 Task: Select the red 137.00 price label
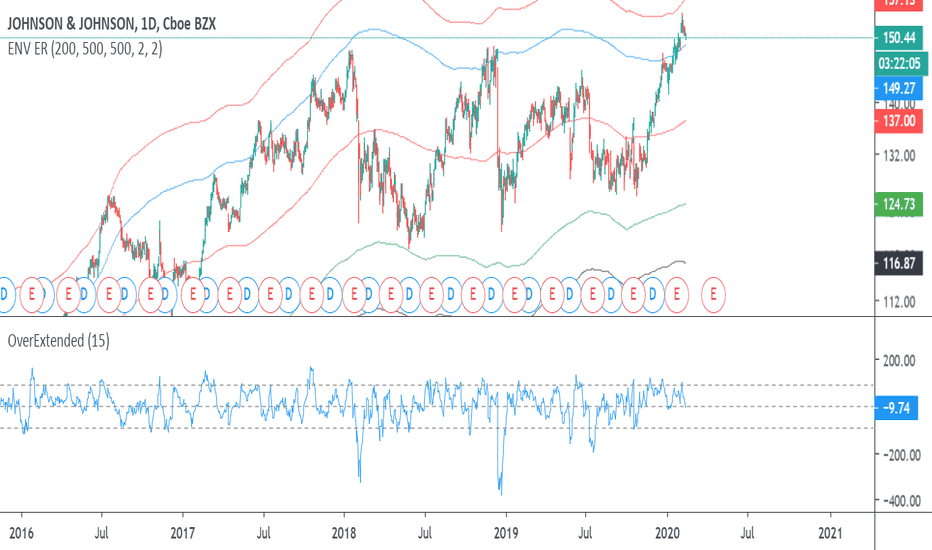click(x=899, y=121)
